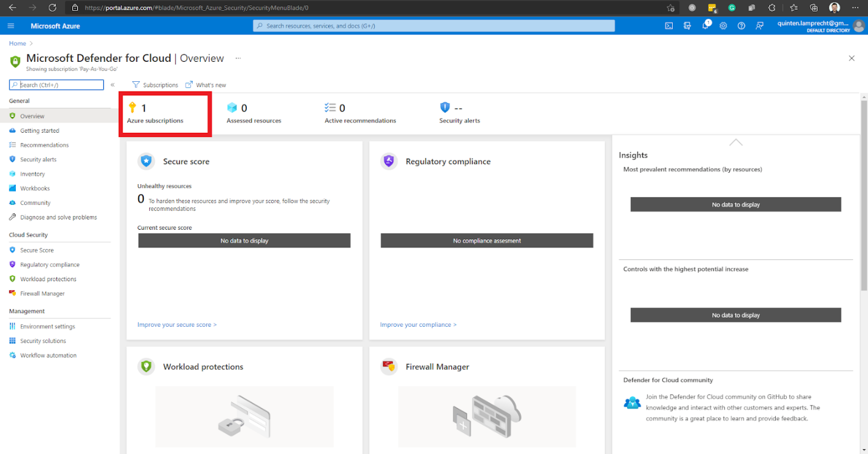Click the global resource search box
The width and height of the screenshot is (868, 454).
[434, 26]
